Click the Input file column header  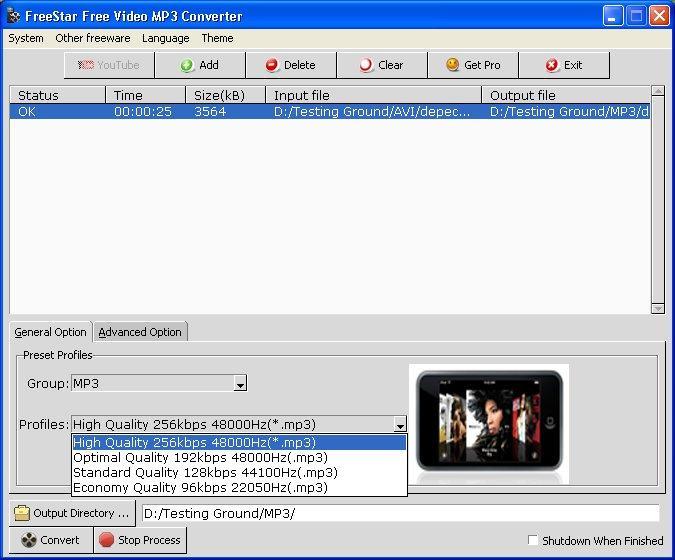tap(374, 95)
